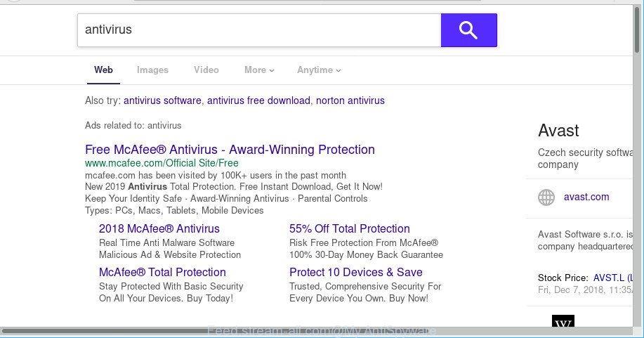Try the norton antivirus suggestion
This screenshot has height=338, width=644.
click(350, 100)
